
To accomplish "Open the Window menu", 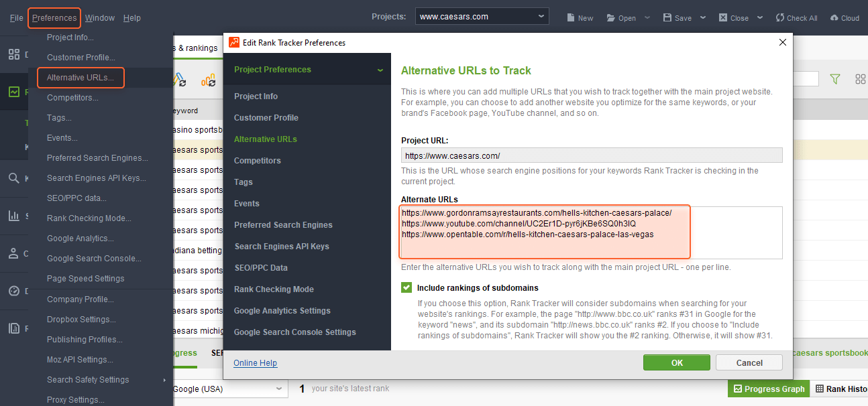I will (x=100, y=18).
